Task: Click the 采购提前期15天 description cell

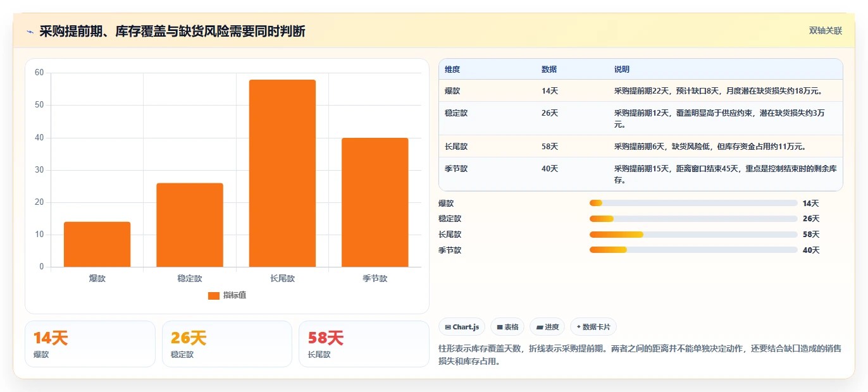Action: 725,174
